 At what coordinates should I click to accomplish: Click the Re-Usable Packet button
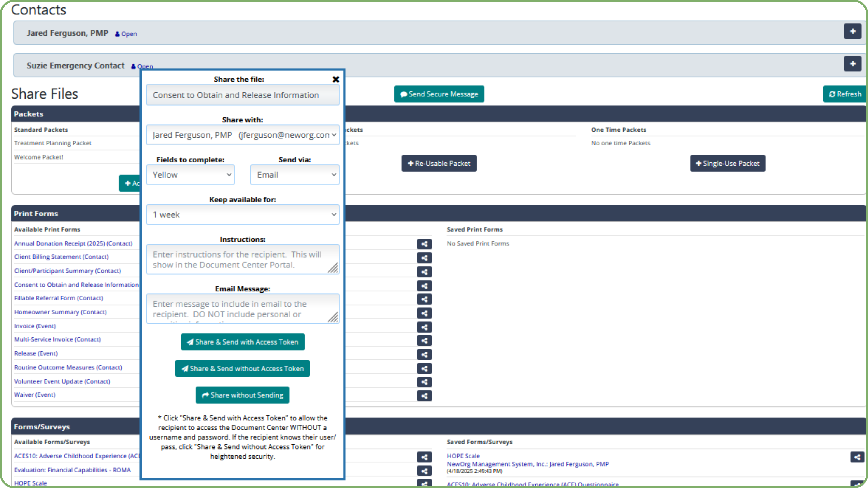coord(439,163)
